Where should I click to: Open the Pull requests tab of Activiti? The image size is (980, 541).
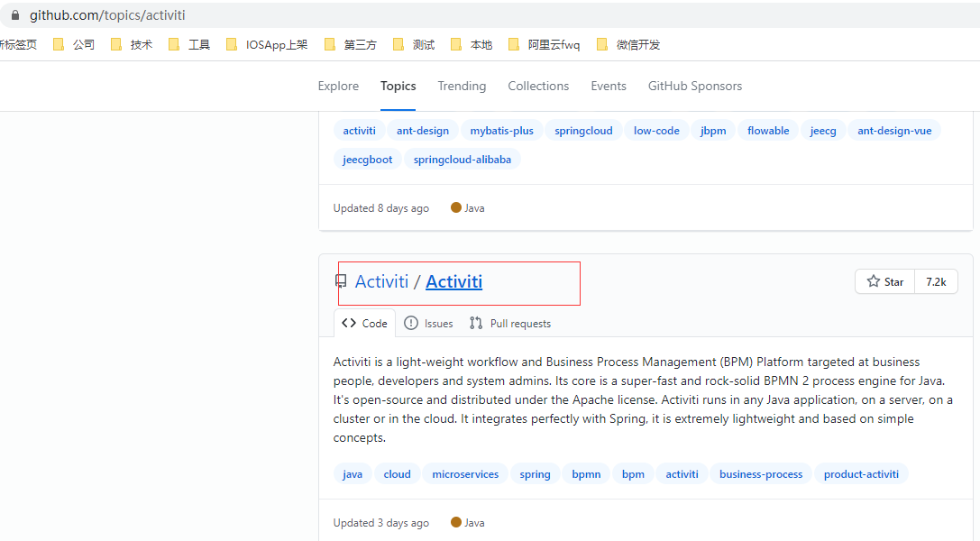(510, 323)
